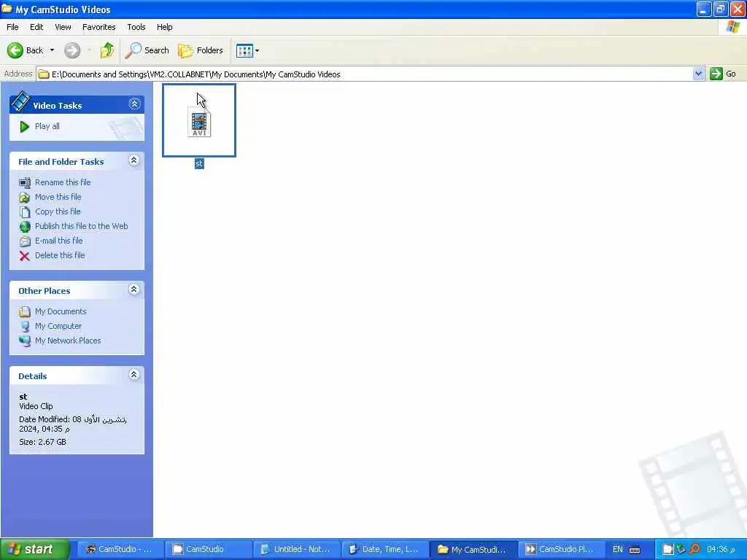This screenshot has width=747, height=560.
Task: Switch to CamStudio recorder taskbar button
Action: tap(121, 549)
